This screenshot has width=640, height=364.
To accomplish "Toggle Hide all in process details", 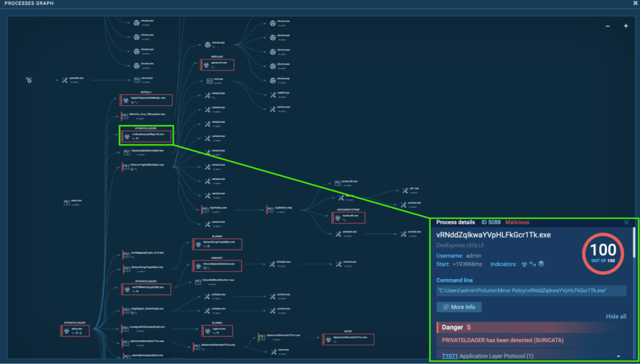I will pos(616,317).
